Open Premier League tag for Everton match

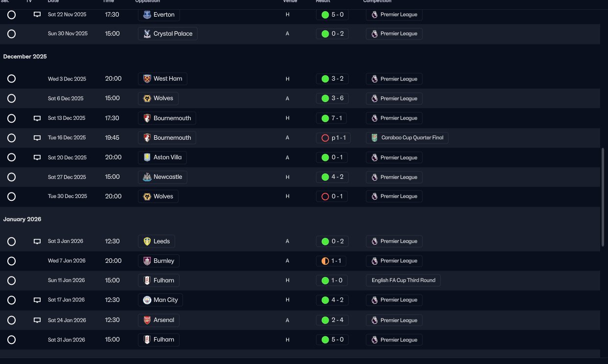394,15
